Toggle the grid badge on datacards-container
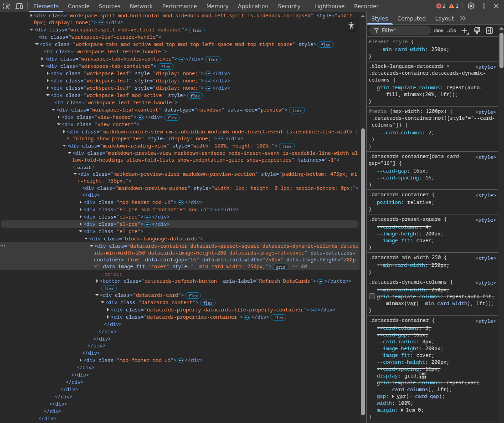The height and width of the screenshot is (423, 504). pyautogui.click(x=281, y=267)
